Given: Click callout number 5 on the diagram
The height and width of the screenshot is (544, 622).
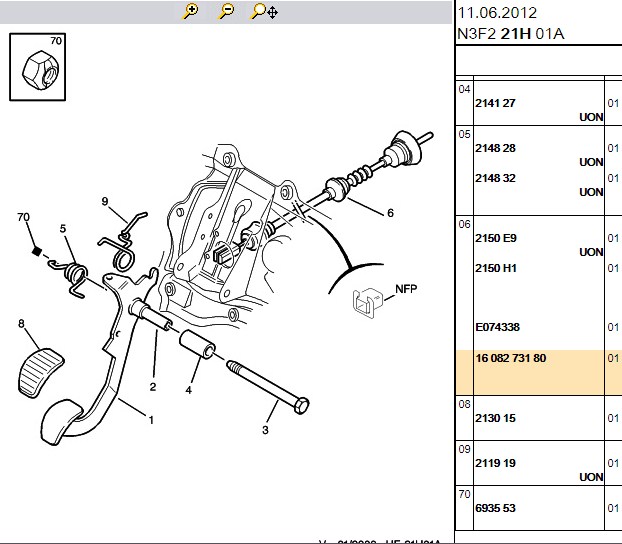Looking at the screenshot, I should pyautogui.click(x=63, y=229).
